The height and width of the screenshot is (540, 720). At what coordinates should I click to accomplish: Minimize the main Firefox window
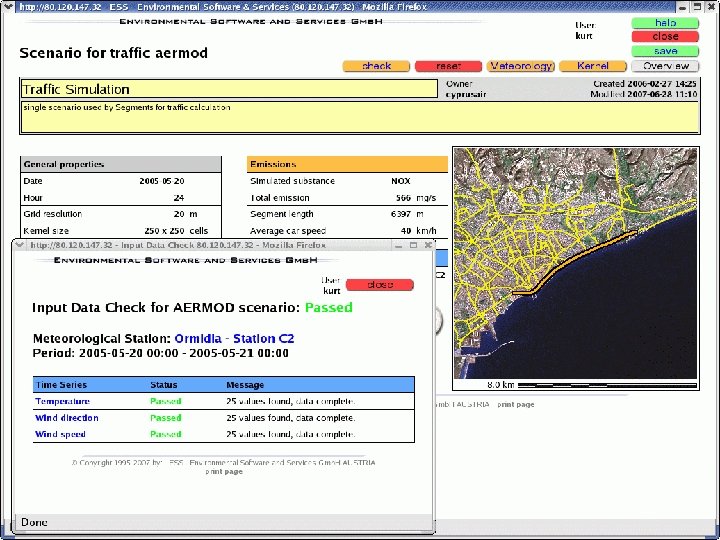684,6
